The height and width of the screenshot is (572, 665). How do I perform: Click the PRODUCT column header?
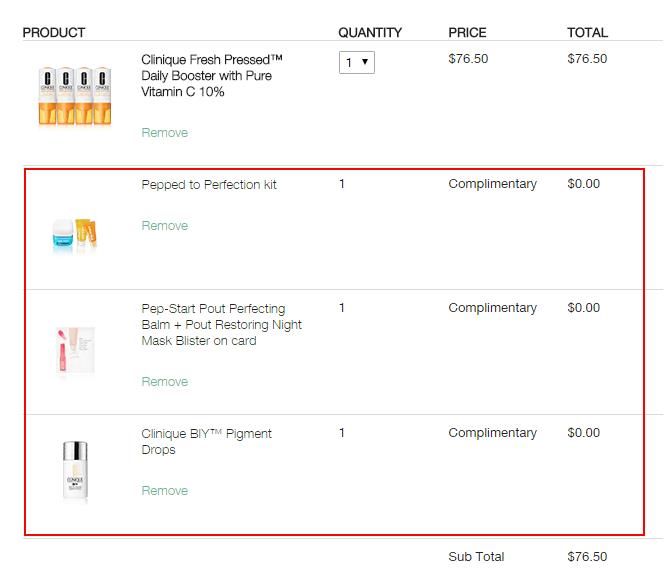coord(54,33)
